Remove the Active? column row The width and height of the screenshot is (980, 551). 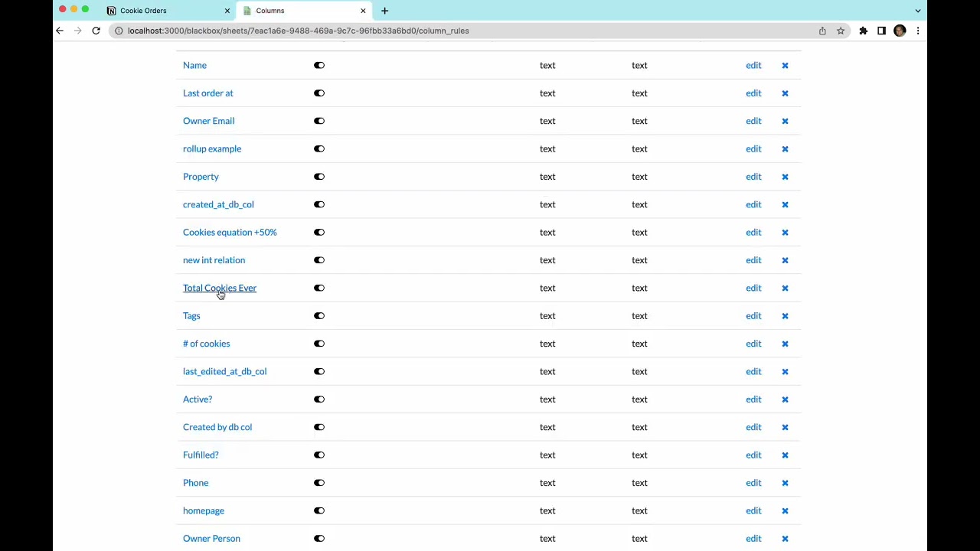tap(785, 399)
